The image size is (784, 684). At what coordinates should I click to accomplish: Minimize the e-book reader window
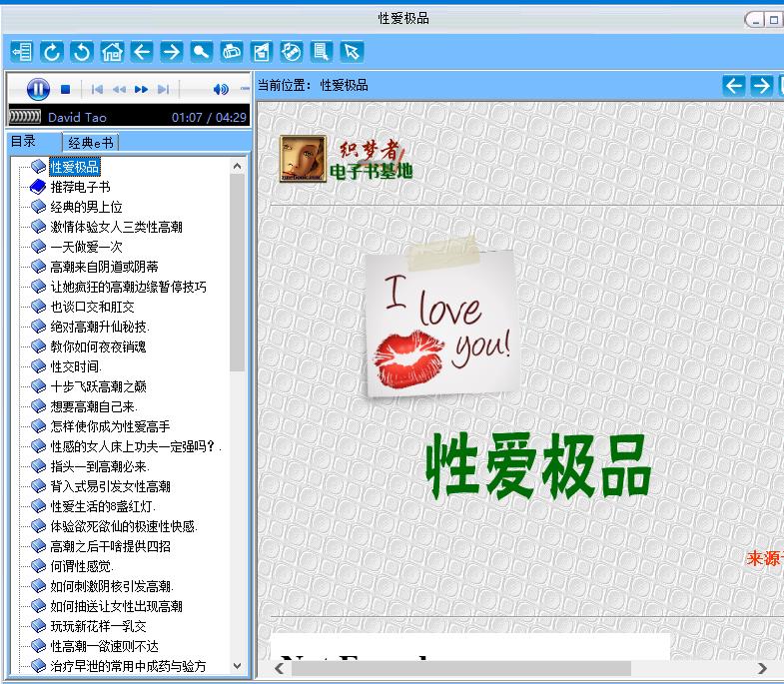(x=756, y=20)
